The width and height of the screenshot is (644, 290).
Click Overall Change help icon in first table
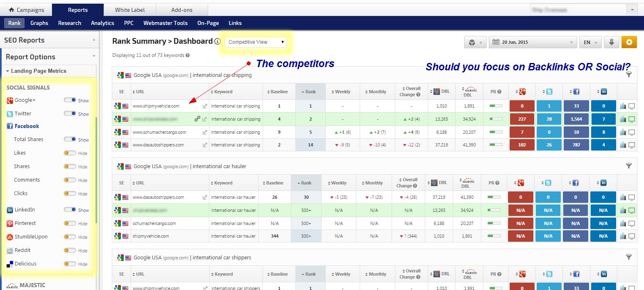(418, 94)
